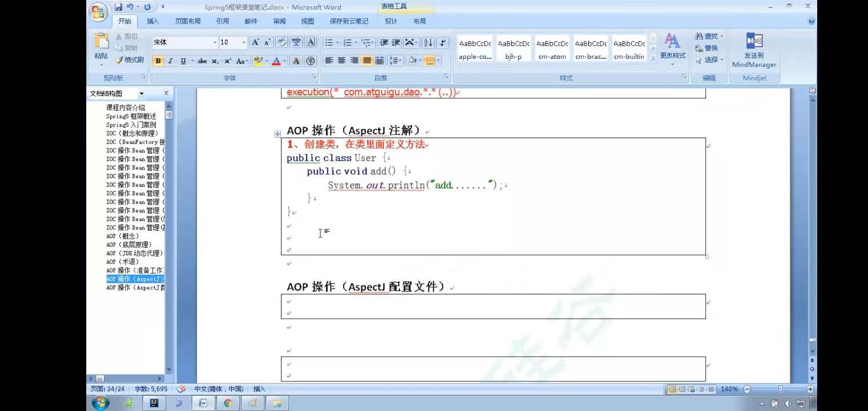
Task: Open the line spacing dropdown
Action: (x=395, y=61)
